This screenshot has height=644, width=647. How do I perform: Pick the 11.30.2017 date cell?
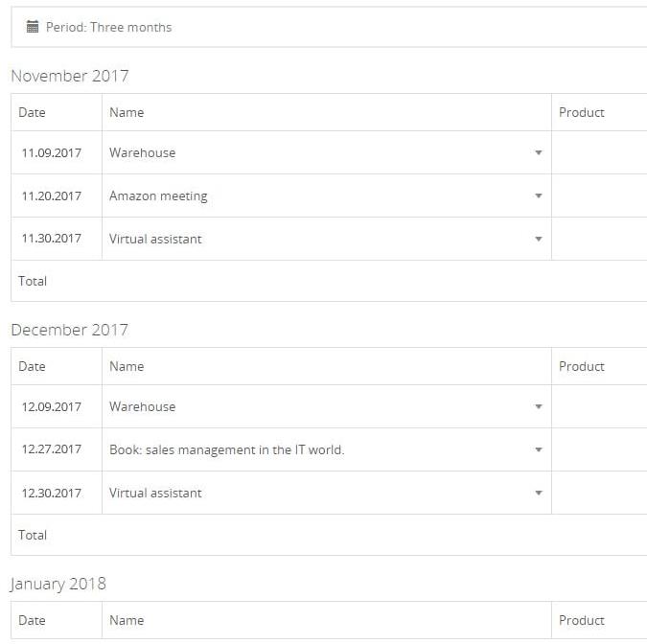coord(52,239)
